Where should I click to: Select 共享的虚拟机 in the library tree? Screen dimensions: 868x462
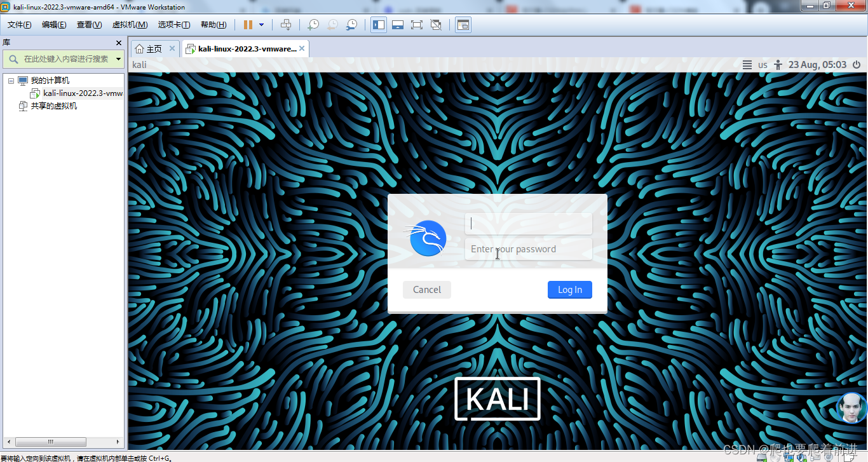[54, 106]
